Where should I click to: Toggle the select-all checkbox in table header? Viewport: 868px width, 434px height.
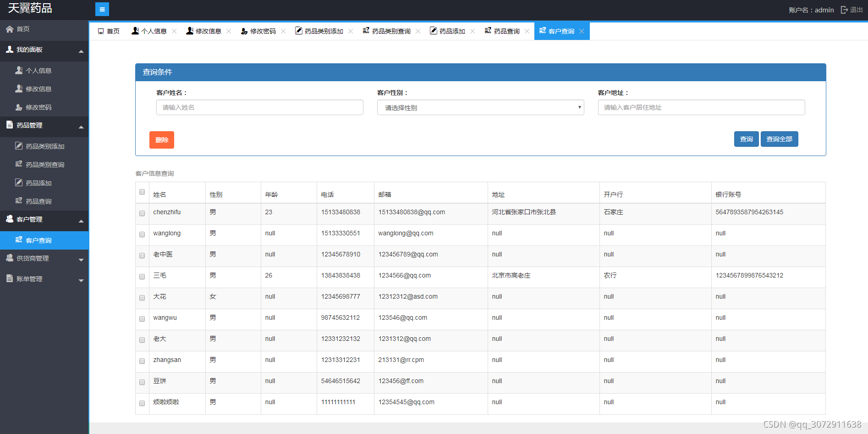pyautogui.click(x=142, y=192)
